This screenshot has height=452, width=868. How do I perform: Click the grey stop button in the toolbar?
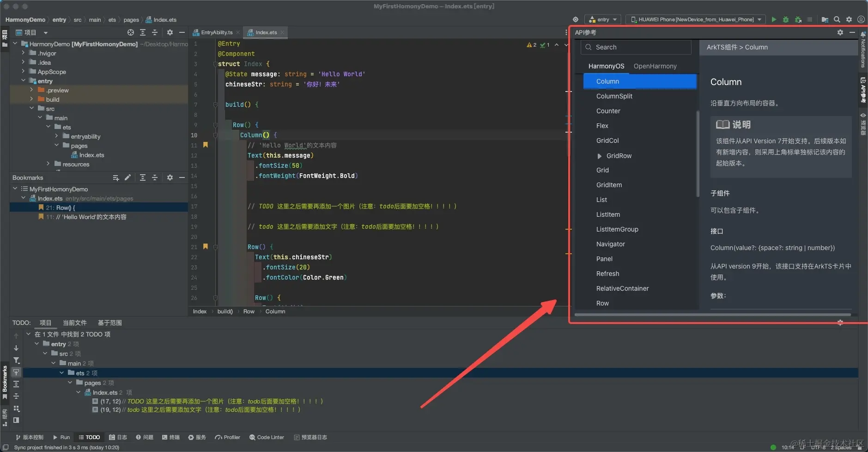pos(810,19)
